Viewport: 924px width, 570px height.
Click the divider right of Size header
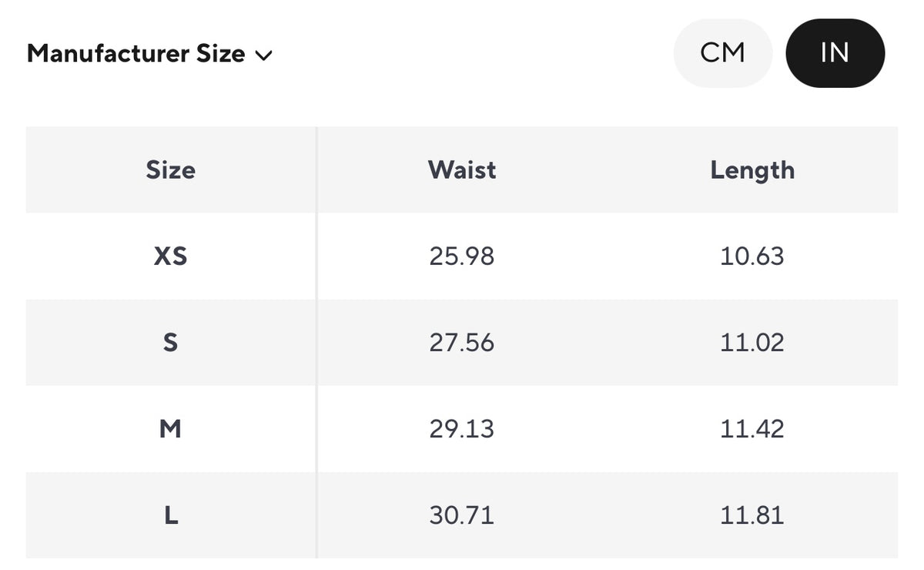316,169
